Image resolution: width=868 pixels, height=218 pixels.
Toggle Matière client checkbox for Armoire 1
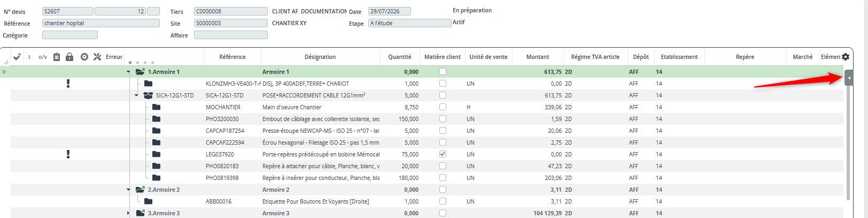[443, 72]
